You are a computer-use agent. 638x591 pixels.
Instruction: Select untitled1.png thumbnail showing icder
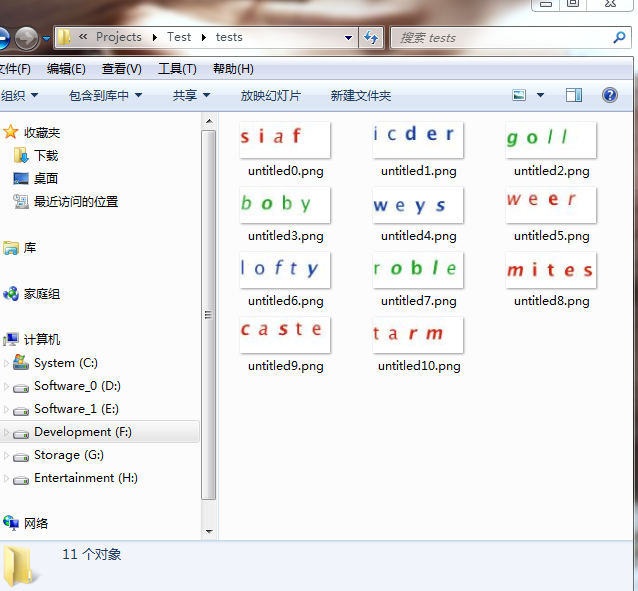point(418,140)
